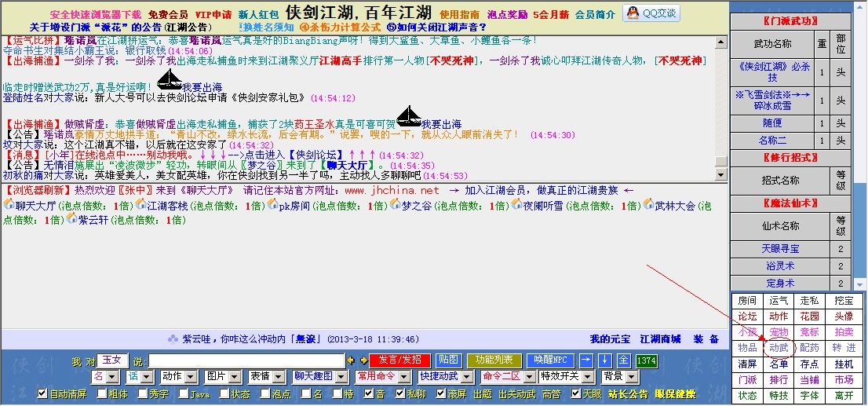The width and height of the screenshot is (868, 406).
Task: Click the red 发言/发招 button
Action: [399, 360]
